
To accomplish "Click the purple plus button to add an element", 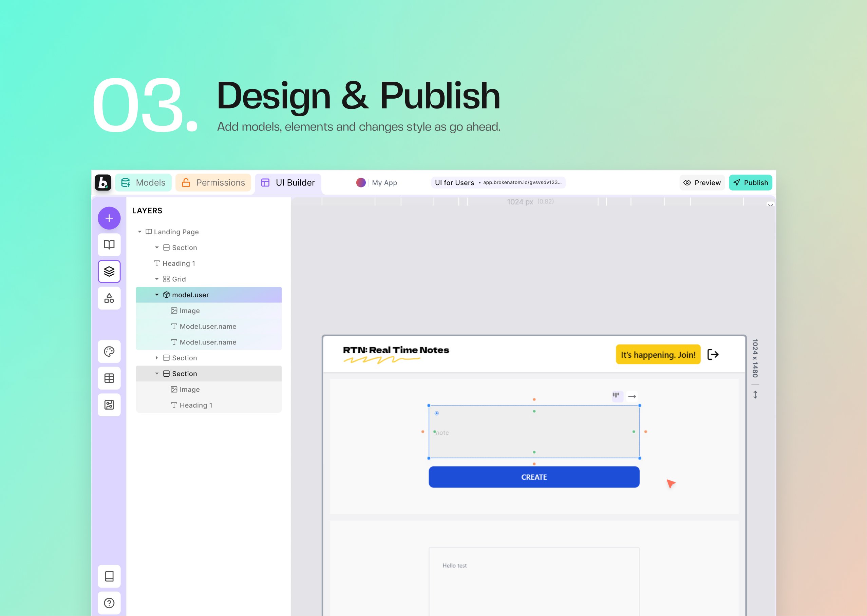I will pyautogui.click(x=109, y=218).
